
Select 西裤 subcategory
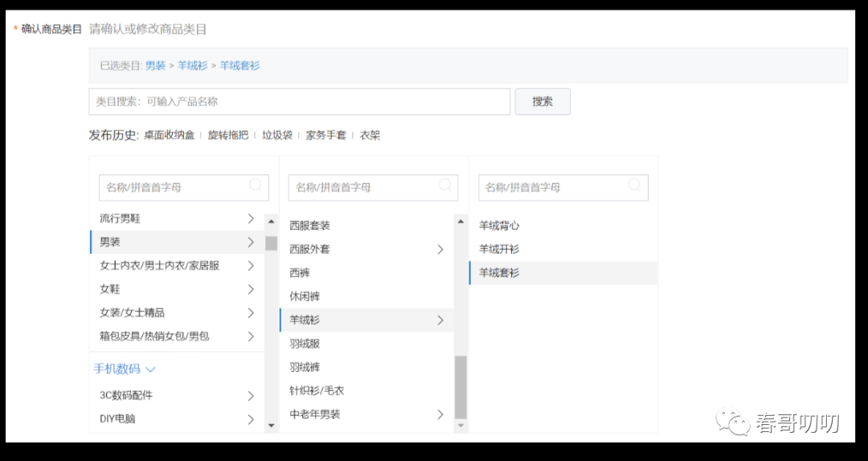pos(366,273)
